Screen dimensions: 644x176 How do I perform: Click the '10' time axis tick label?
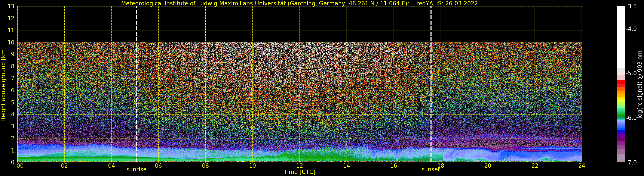(252, 166)
